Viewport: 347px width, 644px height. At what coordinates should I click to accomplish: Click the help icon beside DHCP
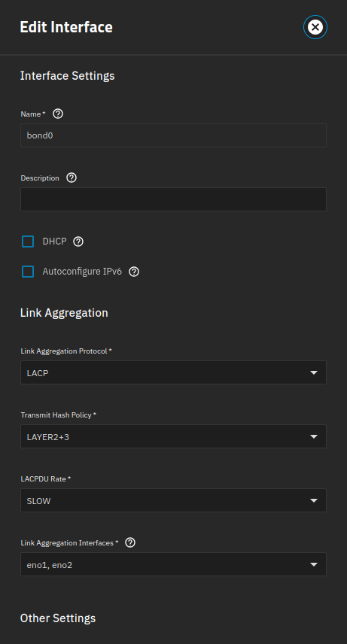(x=78, y=241)
